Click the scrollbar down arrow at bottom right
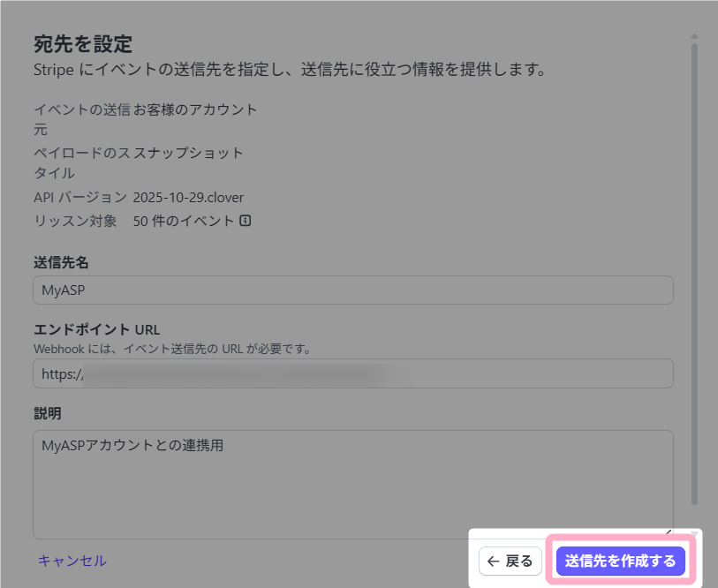This screenshot has width=718, height=588. pos(695,532)
